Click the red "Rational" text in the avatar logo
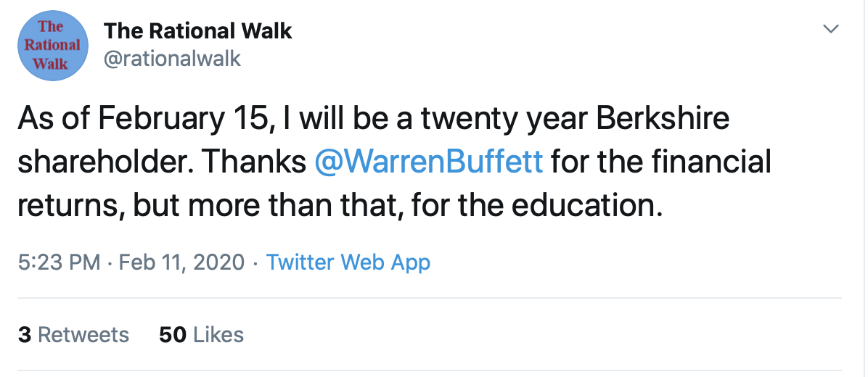The image size is (868, 377). click(x=52, y=44)
